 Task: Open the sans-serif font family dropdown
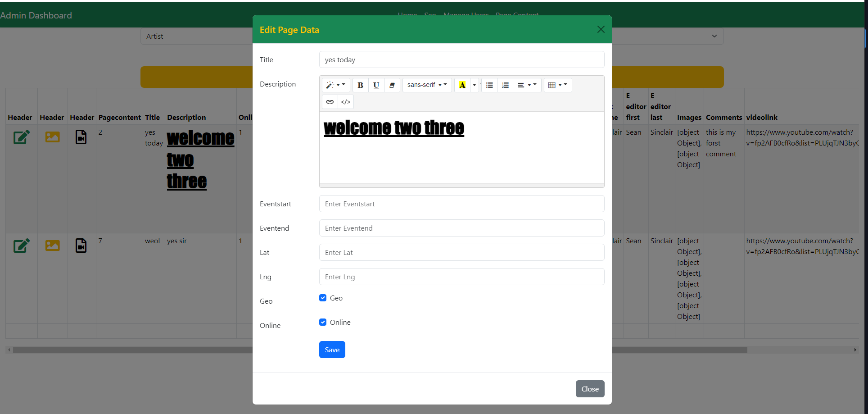click(x=427, y=85)
